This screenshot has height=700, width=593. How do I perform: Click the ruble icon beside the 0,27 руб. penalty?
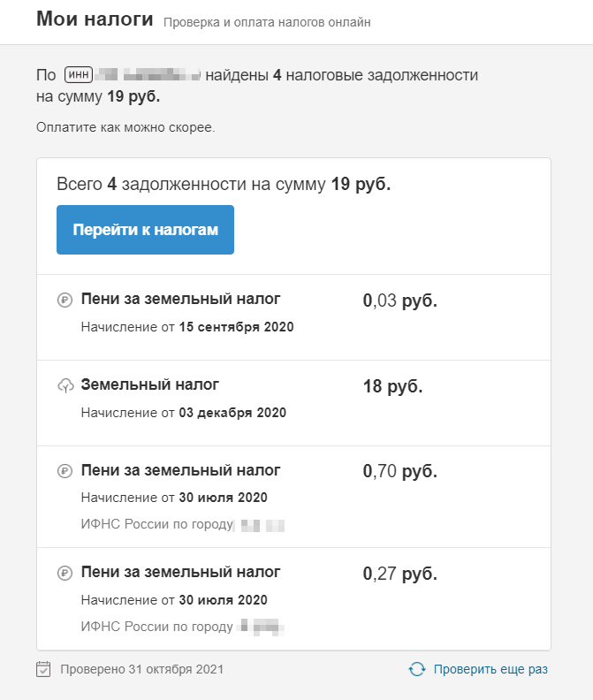click(x=65, y=574)
